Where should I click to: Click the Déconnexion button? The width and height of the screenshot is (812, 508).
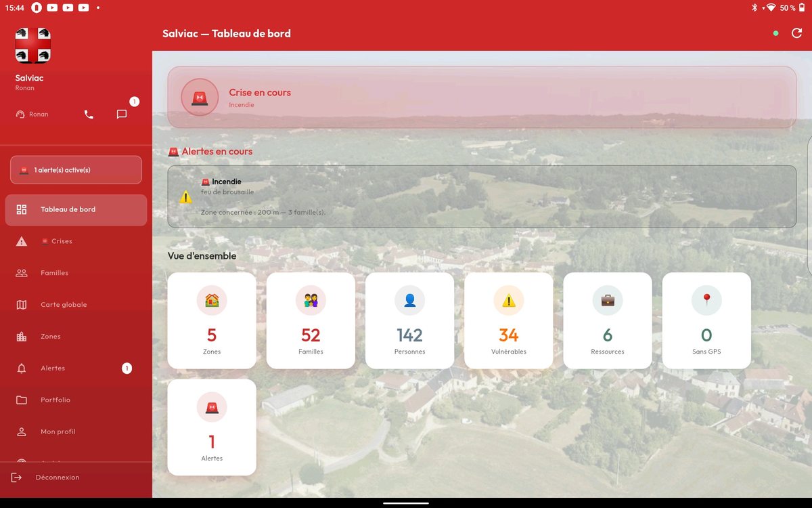coord(76,478)
